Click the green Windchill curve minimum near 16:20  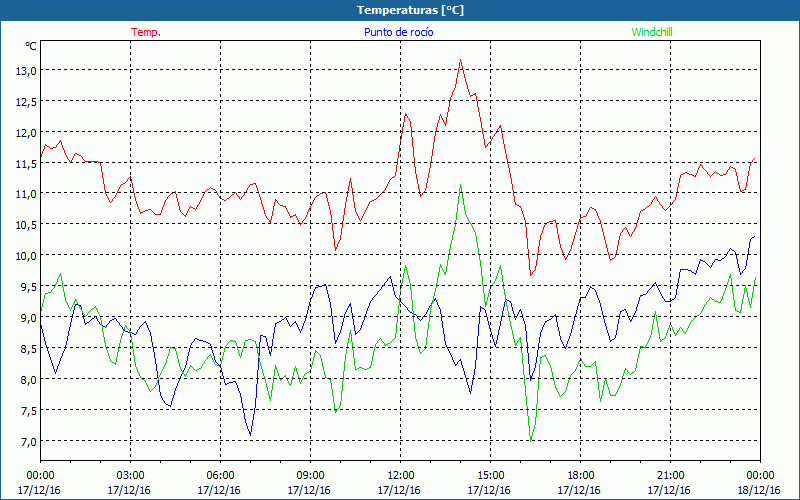tap(531, 440)
